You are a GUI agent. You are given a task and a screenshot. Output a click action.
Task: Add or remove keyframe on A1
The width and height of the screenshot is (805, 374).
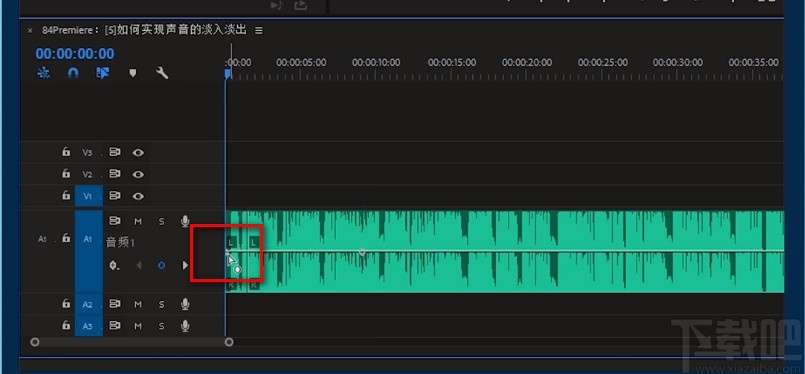[162, 266]
